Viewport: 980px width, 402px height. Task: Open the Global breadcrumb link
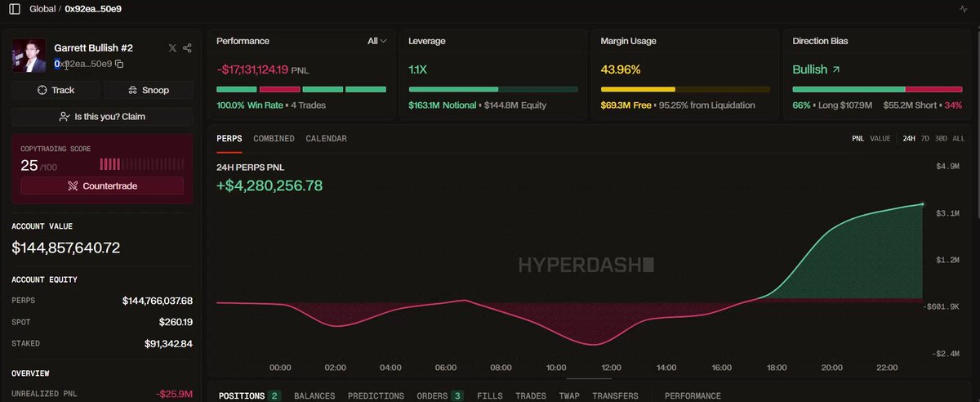[x=42, y=8]
